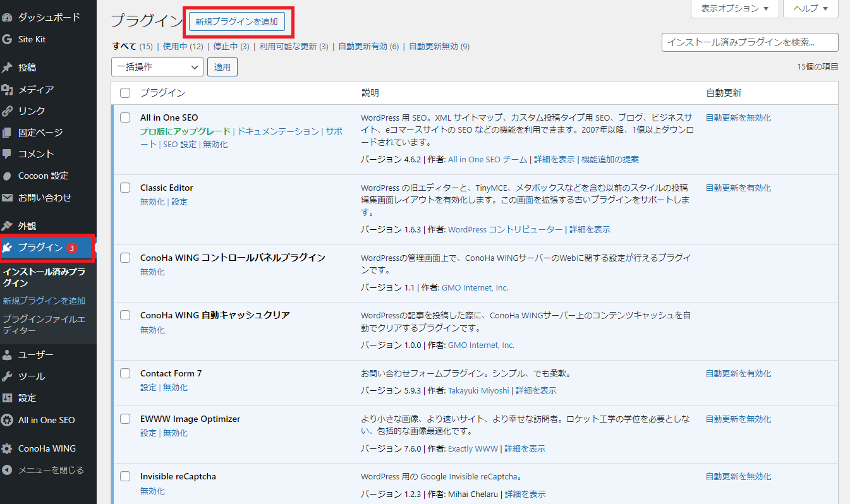Screen dimensions: 850x504
Task: Check the ConoHa WING コントロールパネルプラグイン checkbox
Action: [125, 258]
